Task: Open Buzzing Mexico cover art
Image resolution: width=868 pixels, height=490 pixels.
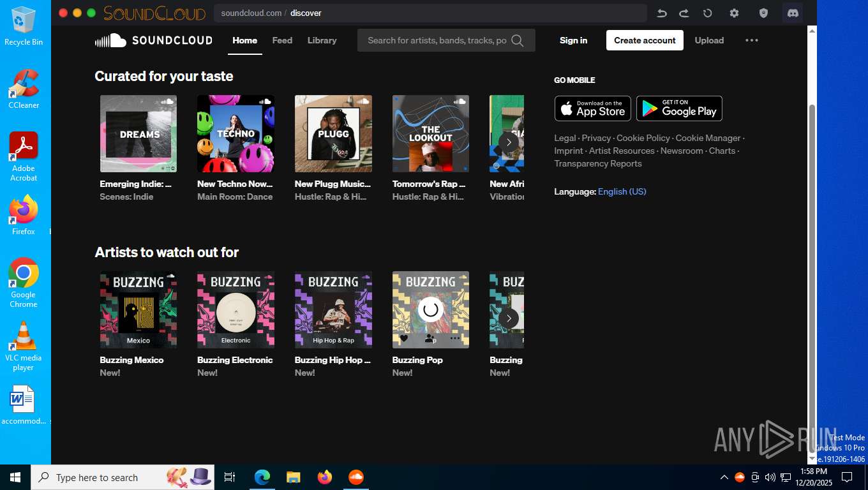Action: [138, 309]
